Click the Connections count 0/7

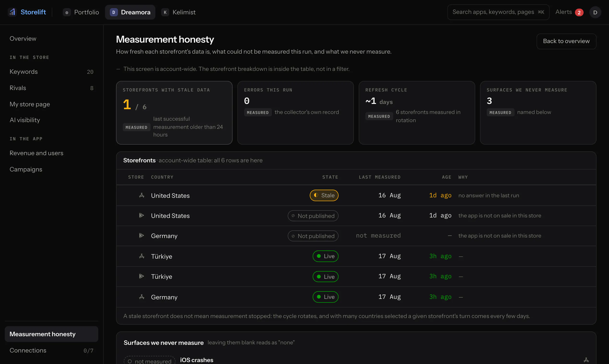(x=88, y=351)
